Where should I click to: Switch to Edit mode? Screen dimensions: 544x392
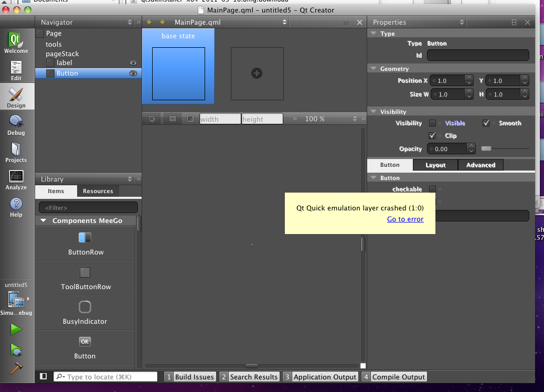point(16,70)
